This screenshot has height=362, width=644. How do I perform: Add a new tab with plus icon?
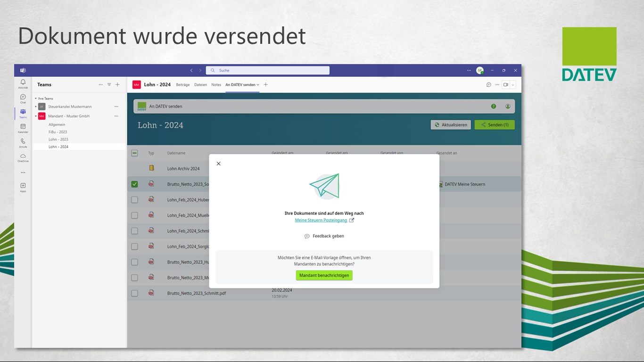[x=266, y=85]
